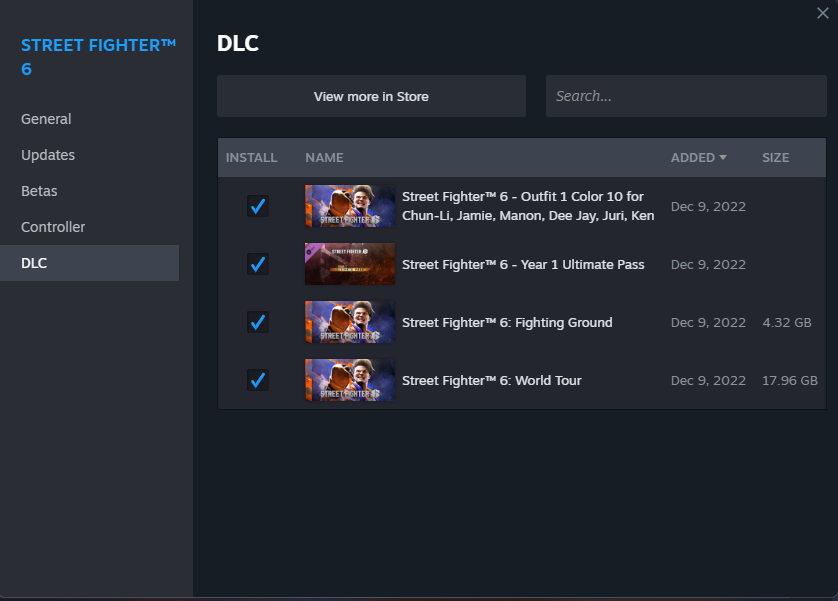
Task: Click the DLC page heading
Action: tap(238, 43)
